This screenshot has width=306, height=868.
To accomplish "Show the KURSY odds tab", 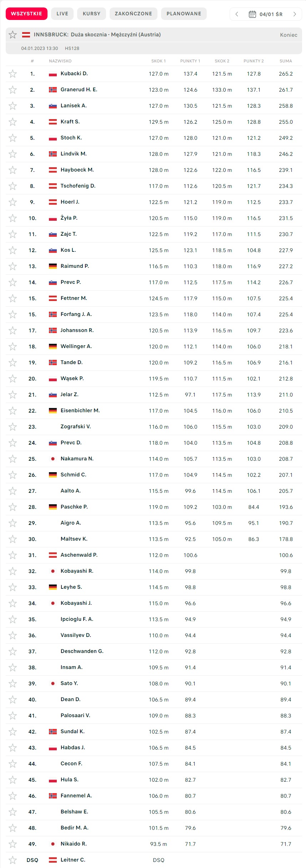I will point(91,14).
